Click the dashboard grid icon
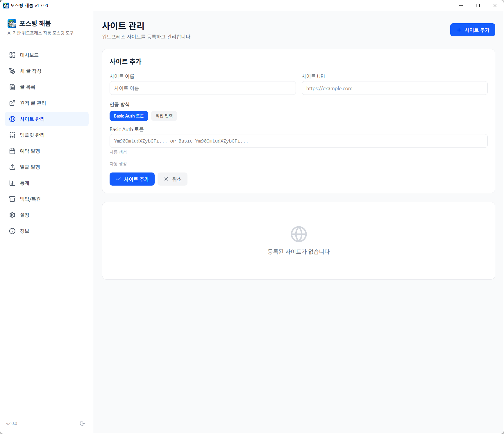504x434 pixels. click(12, 55)
